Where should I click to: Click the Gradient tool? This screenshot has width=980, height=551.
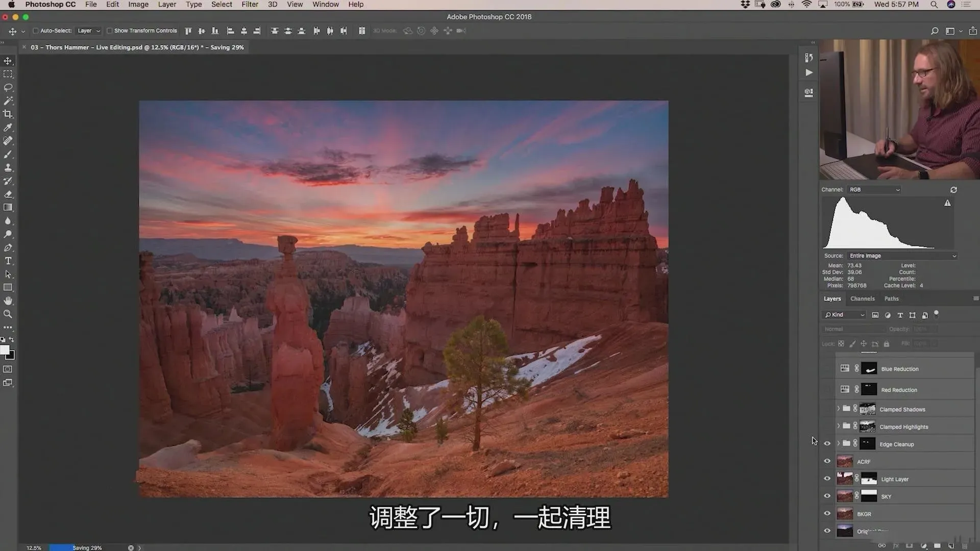click(8, 208)
